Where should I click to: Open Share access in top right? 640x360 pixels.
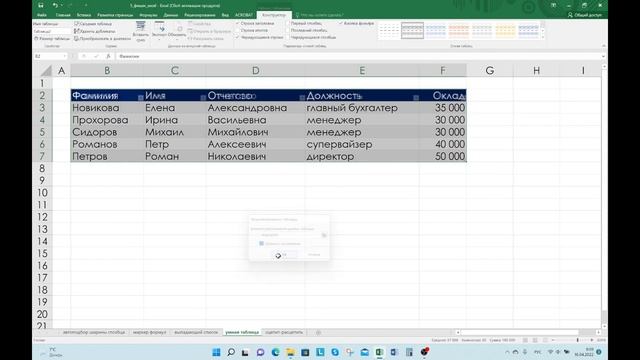584,15
